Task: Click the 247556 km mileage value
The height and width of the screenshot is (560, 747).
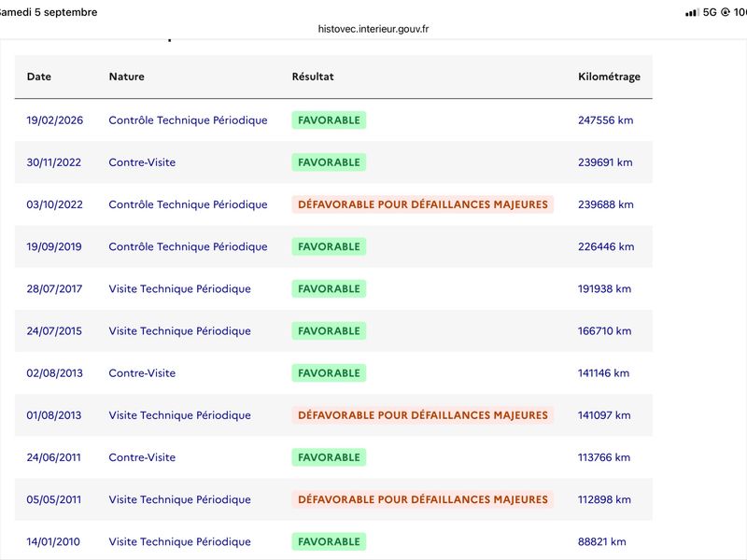Action: point(606,120)
